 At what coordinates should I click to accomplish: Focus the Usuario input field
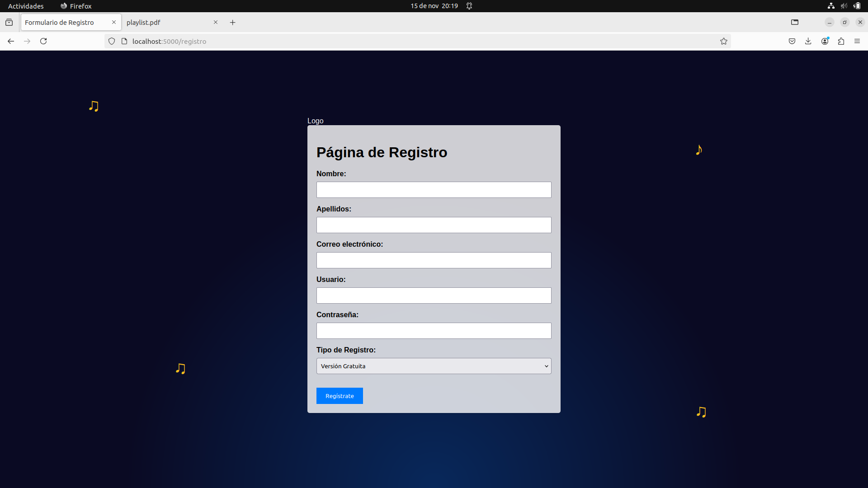coord(434,296)
